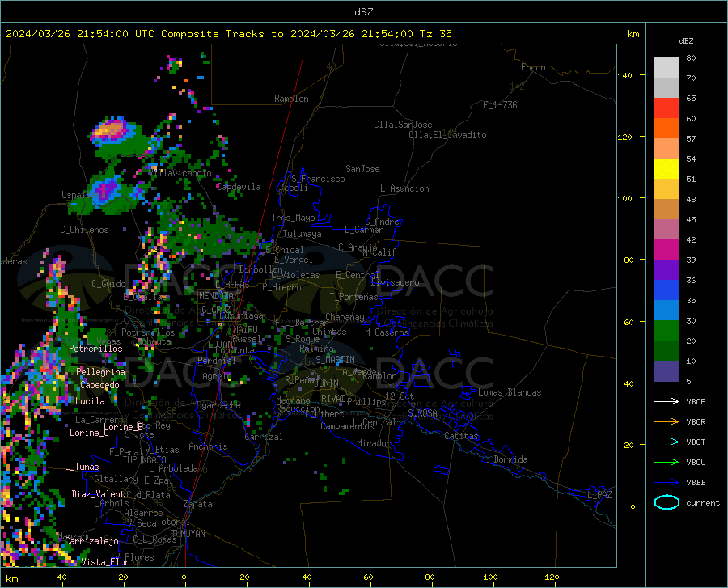Image resolution: width=728 pixels, height=588 pixels.
Task: Click the cyan VBCT arrow legend icon
Action: [x=667, y=442]
